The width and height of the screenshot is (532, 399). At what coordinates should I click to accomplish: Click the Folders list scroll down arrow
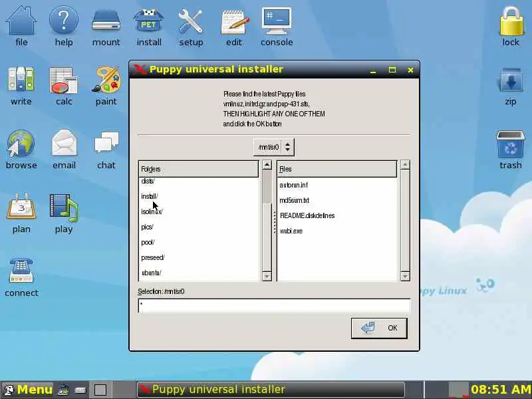click(267, 277)
